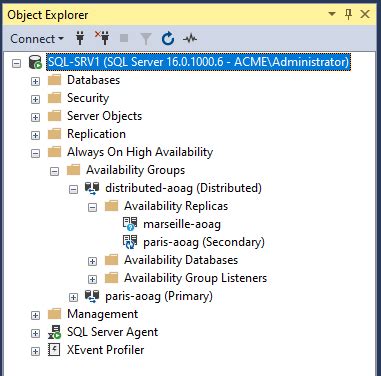
Task: Select Always On High Availability label
Action: click(x=140, y=152)
